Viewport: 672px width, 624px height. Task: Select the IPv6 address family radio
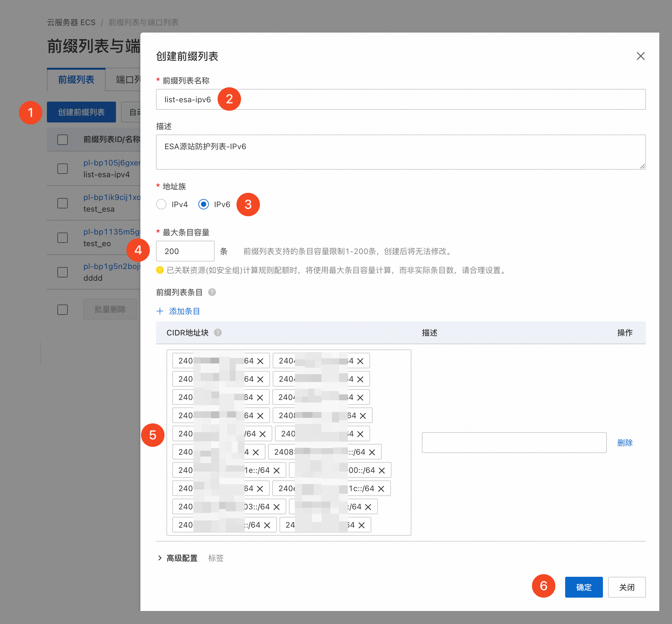[204, 204]
